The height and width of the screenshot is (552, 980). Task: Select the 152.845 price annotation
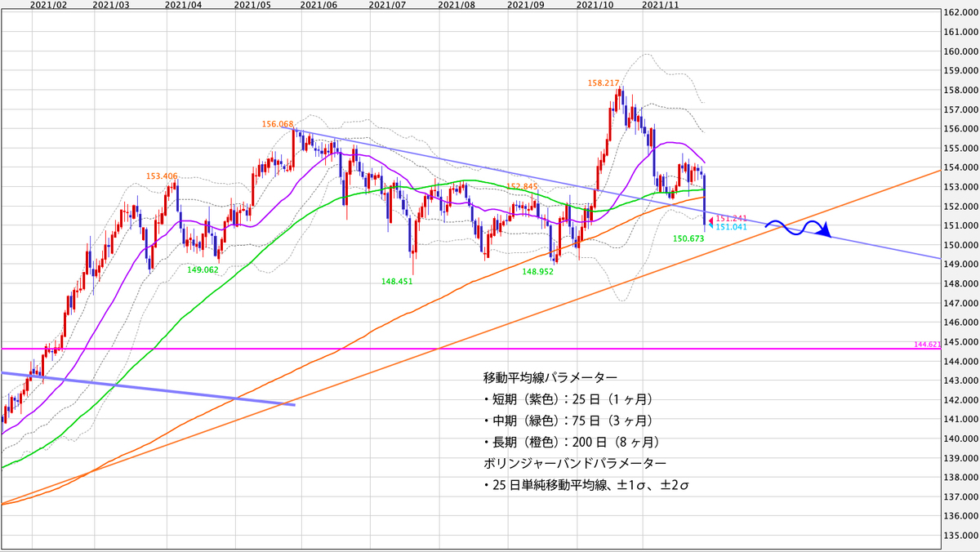point(521,186)
